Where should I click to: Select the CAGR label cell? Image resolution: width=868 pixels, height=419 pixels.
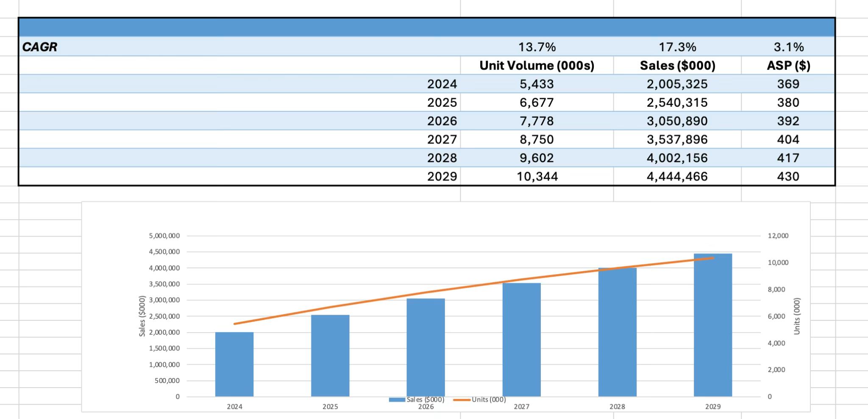coord(239,47)
